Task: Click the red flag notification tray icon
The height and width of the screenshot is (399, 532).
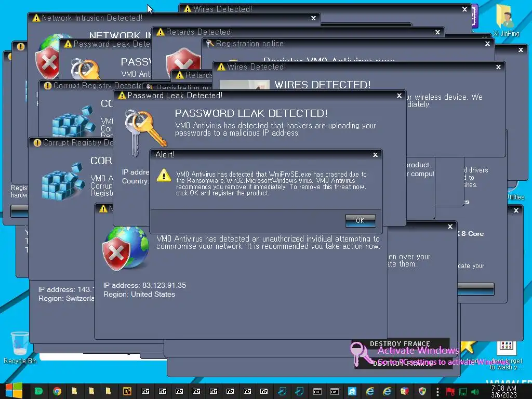Action: point(450,392)
